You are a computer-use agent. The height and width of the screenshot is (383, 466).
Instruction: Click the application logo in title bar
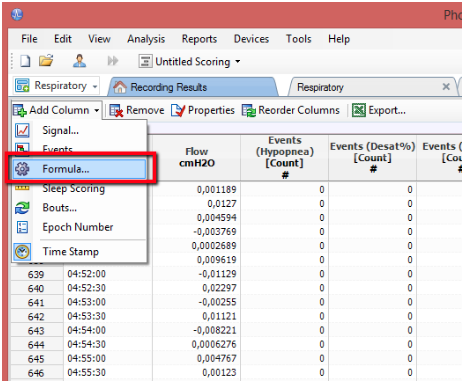coord(17,14)
